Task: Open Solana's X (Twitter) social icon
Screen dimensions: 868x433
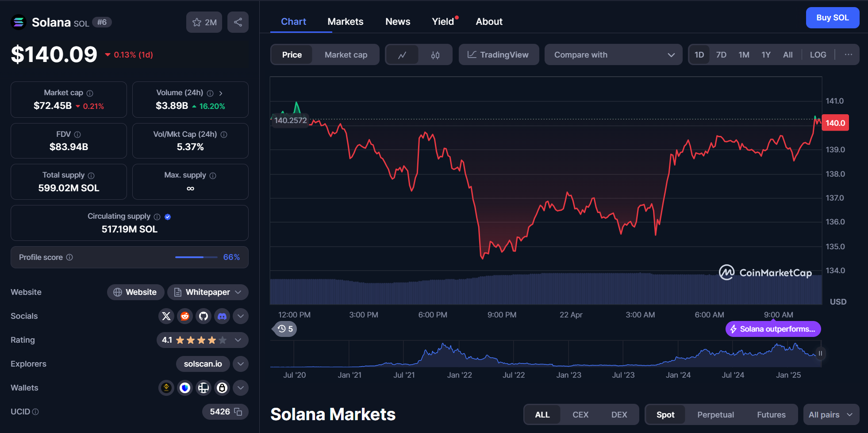Action: click(x=166, y=316)
